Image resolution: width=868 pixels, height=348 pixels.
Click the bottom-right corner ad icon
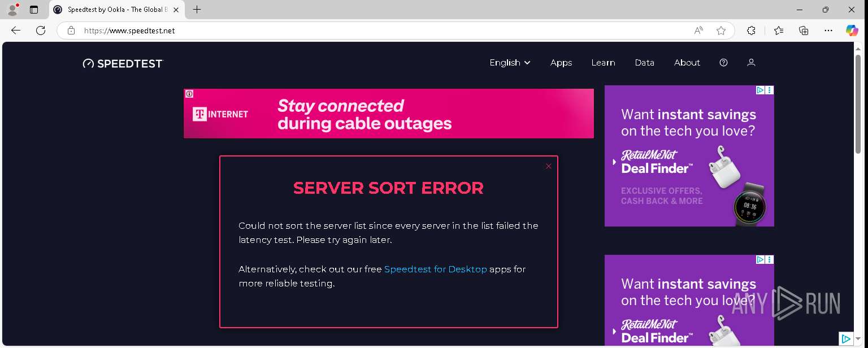(846, 339)
